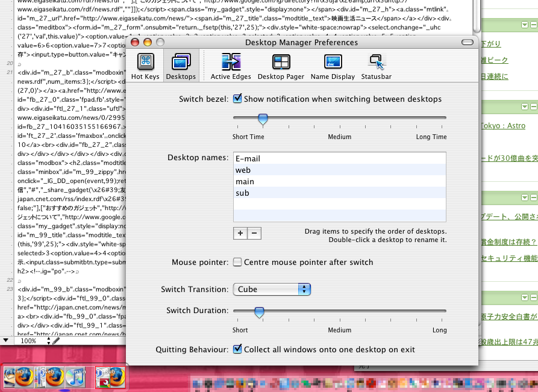Open the menu arrow above 賞金制度は存続？ link
The width and height of the screenshot is (538, 392).
pos(525,198)
